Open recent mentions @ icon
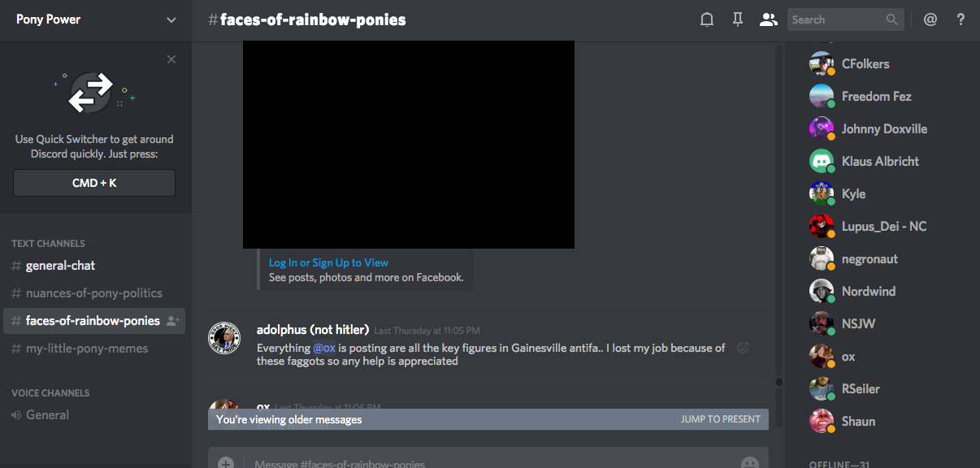Screen dimensions: 980x468 (x=930, y=19)
